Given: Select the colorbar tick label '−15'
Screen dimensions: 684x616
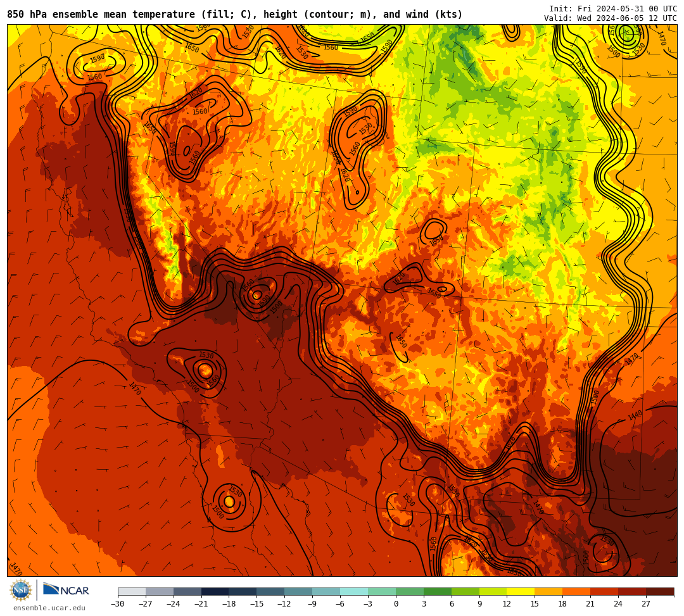Looking at the screenshot, I should coord(257,604).
